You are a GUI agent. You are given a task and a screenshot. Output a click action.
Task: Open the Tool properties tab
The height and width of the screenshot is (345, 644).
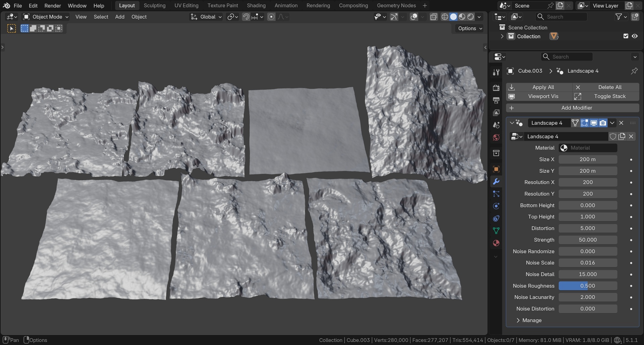click(x=496, y=72)
